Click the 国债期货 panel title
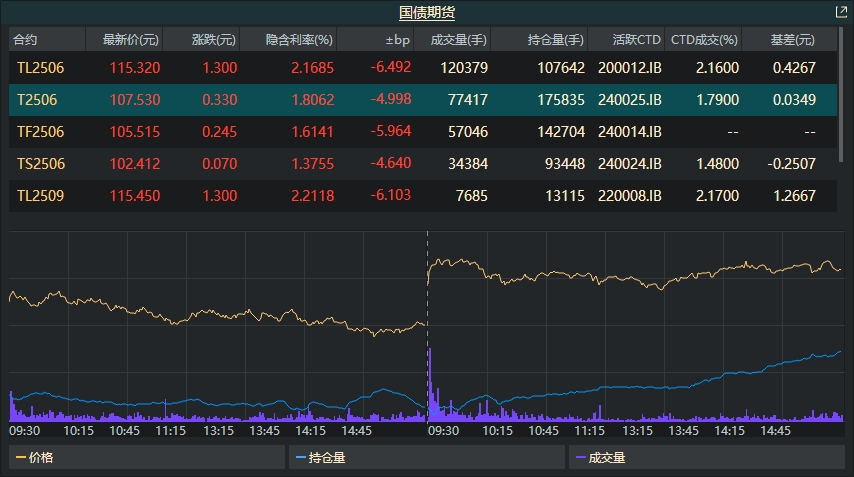854x477 pixels. (427, 13)
